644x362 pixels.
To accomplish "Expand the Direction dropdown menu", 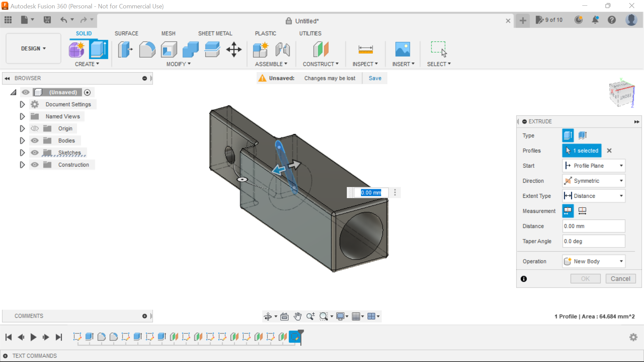I will (622, 180).
